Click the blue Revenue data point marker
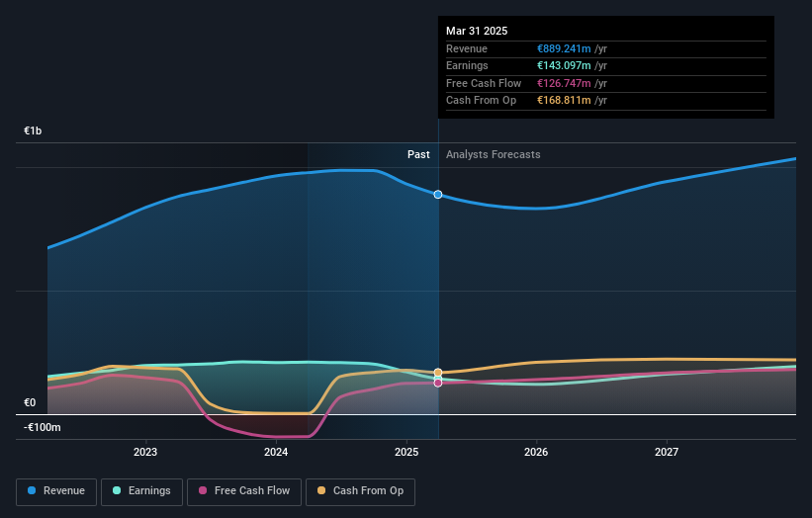Screen dimensions: 812x518 (438, 195)
